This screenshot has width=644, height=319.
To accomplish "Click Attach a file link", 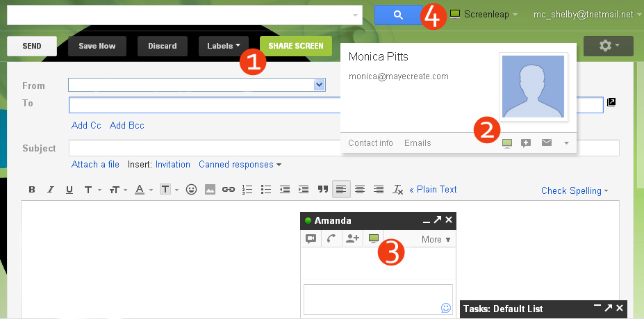I will [95, 165].
